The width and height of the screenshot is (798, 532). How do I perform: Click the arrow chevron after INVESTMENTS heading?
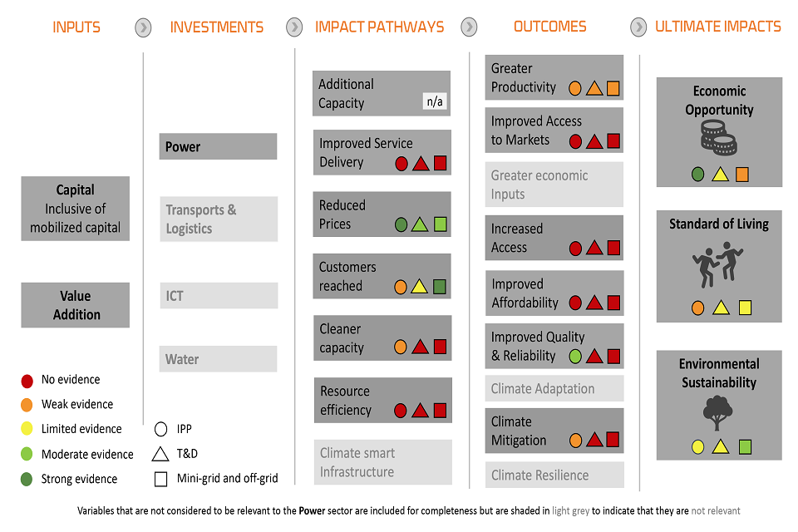point(294,27)
